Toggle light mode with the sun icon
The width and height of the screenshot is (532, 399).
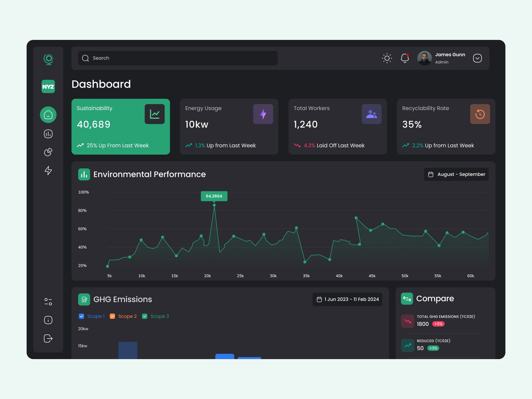pos(387,58)
